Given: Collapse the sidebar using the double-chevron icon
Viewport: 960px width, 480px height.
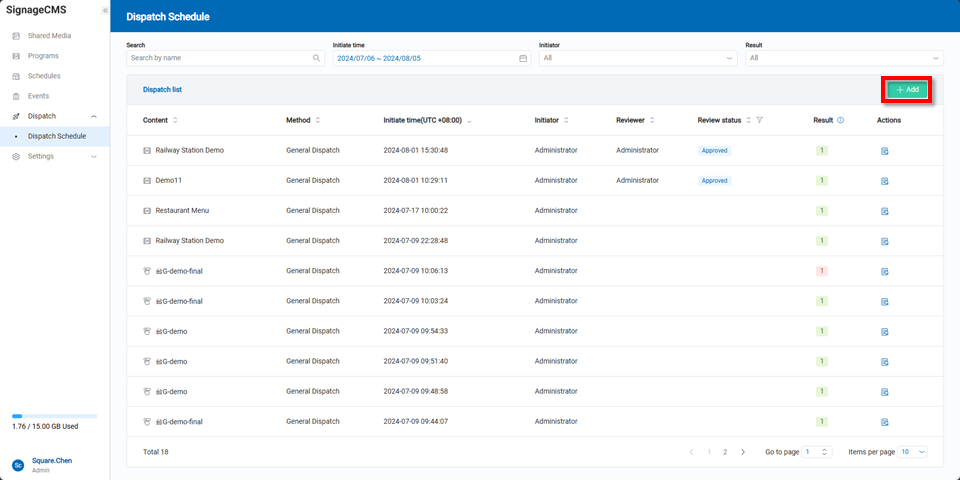Looking at the screenshot, I should [105, 10].
